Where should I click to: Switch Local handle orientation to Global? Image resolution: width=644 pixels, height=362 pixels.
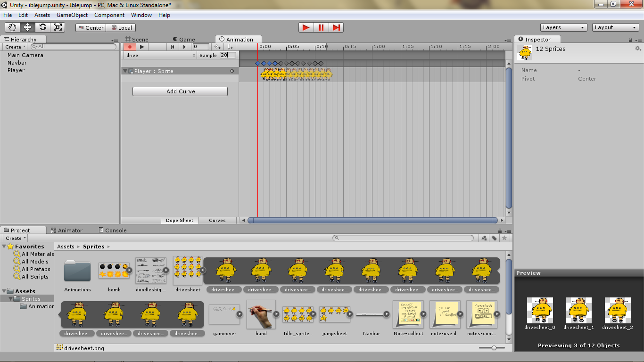[x=121, y=27]
